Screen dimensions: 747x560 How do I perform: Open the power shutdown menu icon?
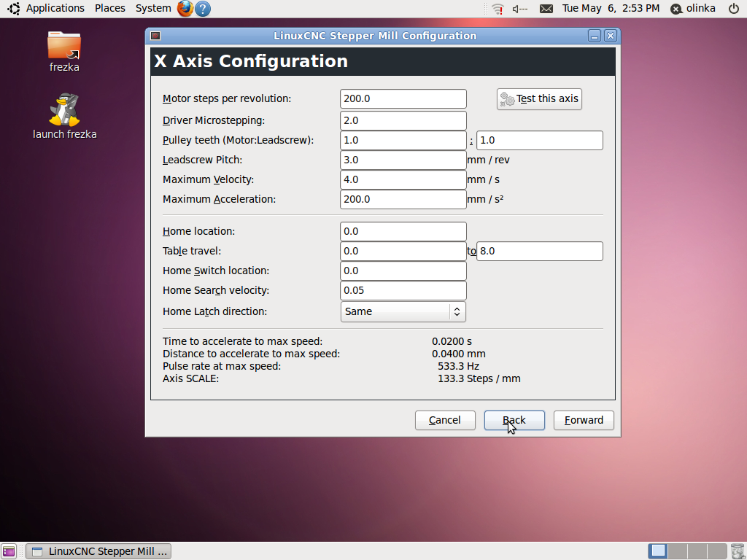pyautogui.click(x=733, y=9)
